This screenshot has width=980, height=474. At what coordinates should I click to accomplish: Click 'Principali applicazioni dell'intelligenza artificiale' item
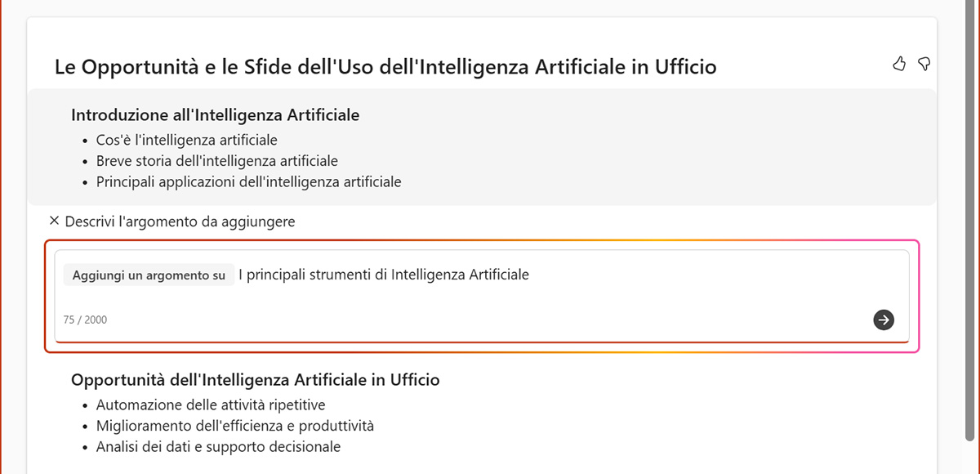coord(249,181)
